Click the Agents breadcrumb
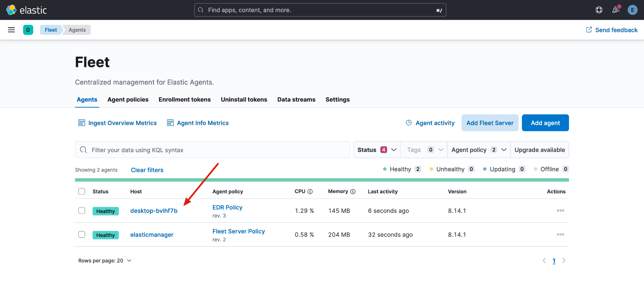This screenshot has width=644, height=301. (77, 30)
